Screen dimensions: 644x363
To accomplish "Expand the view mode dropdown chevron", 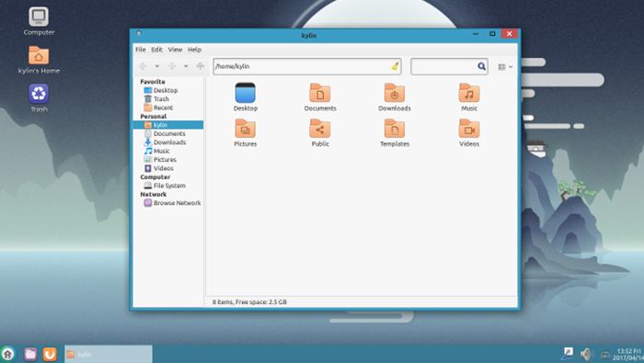I will [511, 66].
